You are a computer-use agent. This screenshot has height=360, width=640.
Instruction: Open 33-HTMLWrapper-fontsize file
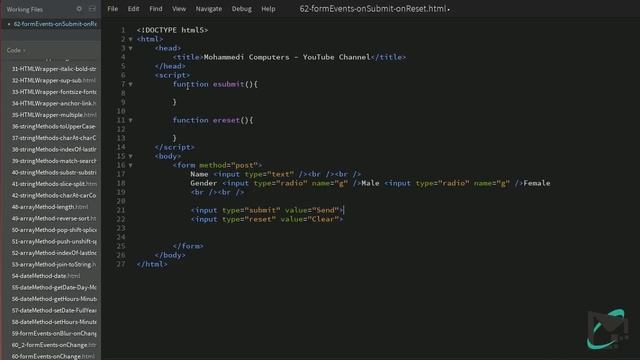point(54,92)
